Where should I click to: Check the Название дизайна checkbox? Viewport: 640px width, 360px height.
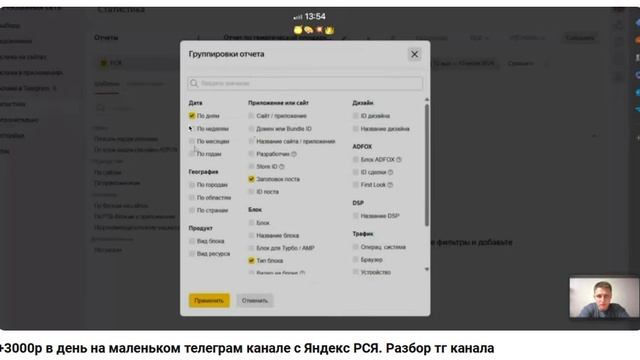coord(356,129)
